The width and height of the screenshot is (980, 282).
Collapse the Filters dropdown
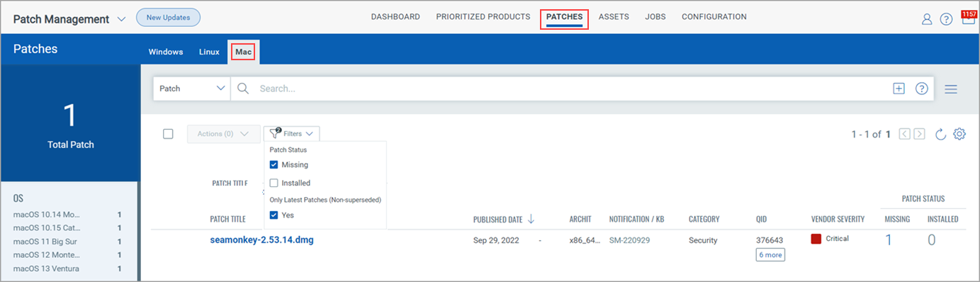pyautogui.click(x=292, y=133)
